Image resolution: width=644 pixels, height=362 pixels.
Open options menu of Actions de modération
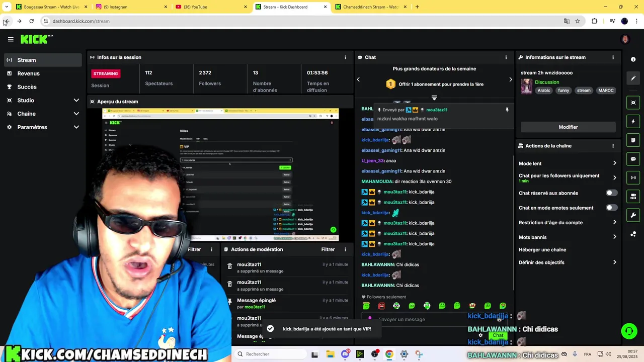coord(345,249)
